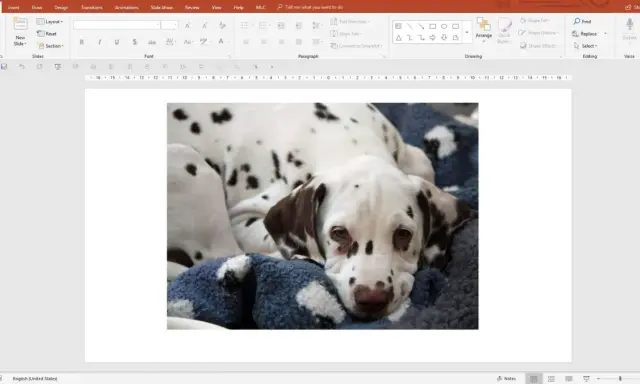Select the Triangle shape
The width and height of the screenshot is (640, 384).
(x=398, y=38)
